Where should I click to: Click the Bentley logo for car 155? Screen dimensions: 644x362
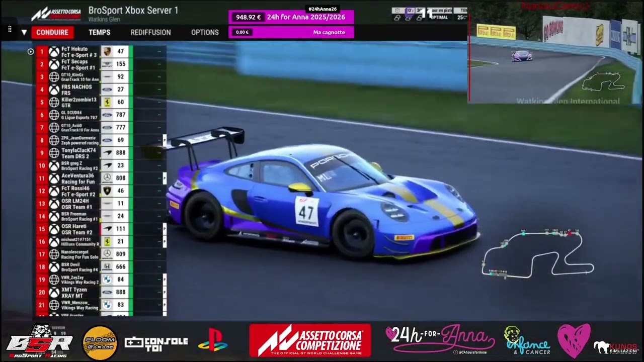107,64
